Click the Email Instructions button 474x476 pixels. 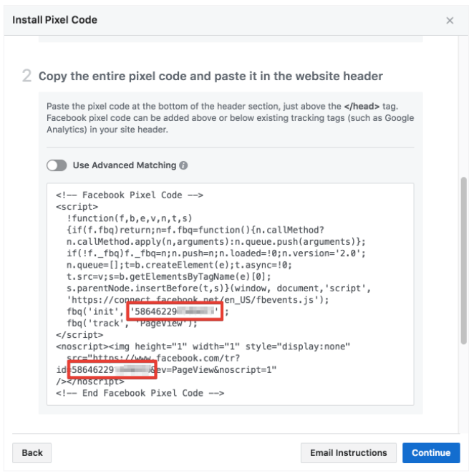[348, 452]
